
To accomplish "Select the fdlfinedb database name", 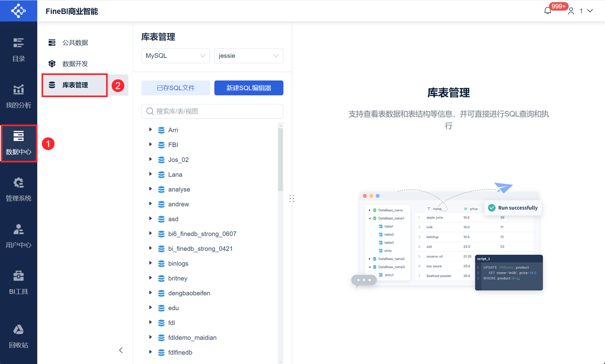I will (x=180, y=352).
